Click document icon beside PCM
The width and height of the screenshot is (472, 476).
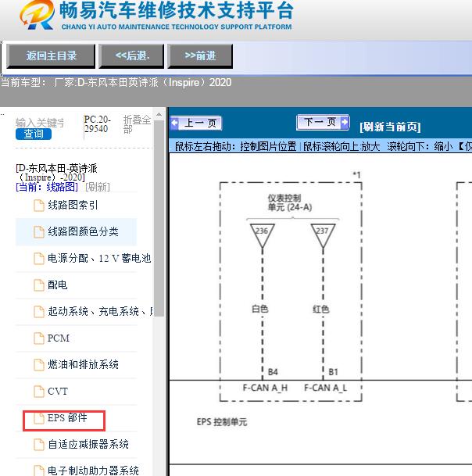[x=39, y=338]
